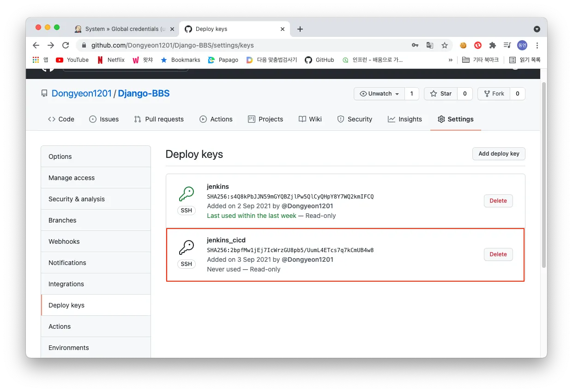Open the saved password key icon in the address bar
The width and height of the screenshot is (573, 392).
tap(415, 45)
